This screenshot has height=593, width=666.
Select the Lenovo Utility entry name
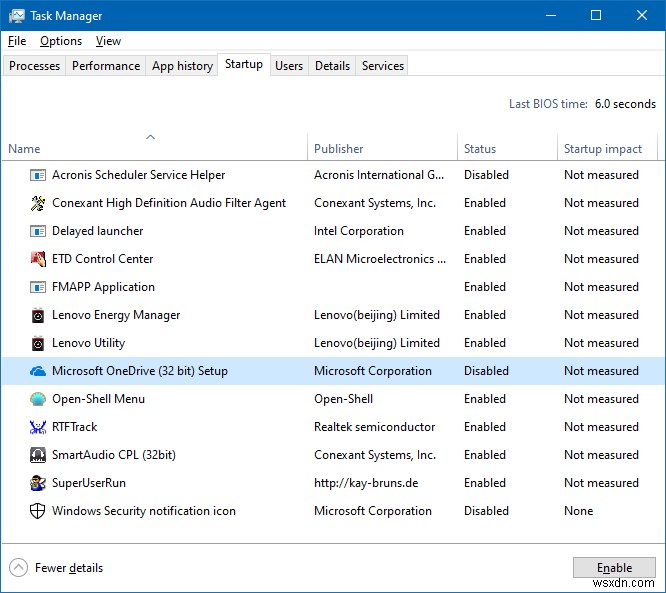(x=88, y=343)
